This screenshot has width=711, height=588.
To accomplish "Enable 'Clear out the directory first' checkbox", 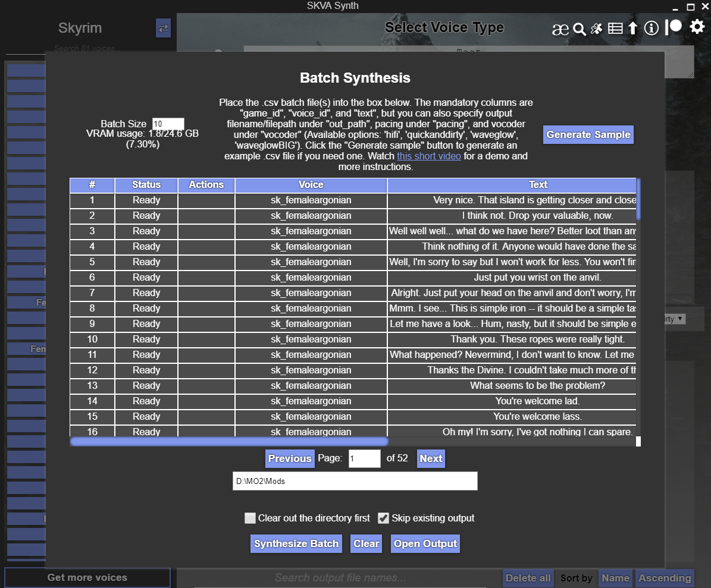I will [x=250, y=518].
